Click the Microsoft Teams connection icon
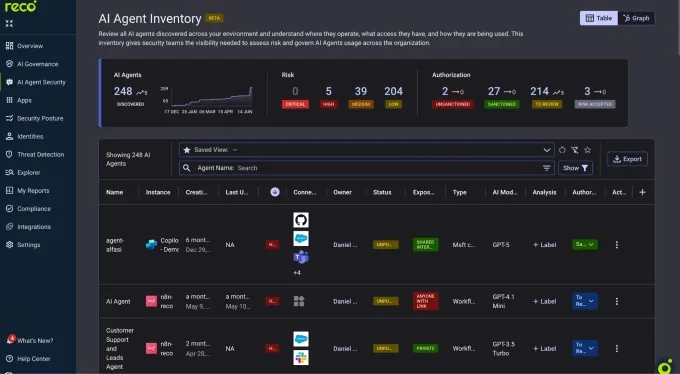Screen dimensions: 680x374 (x=301, y=257)
